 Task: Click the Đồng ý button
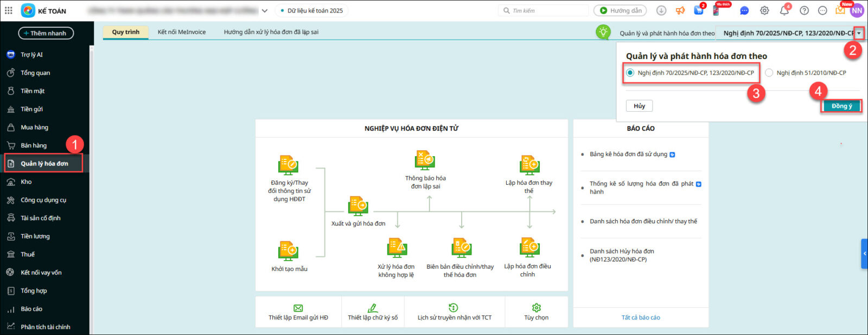[x=841, y=106]
